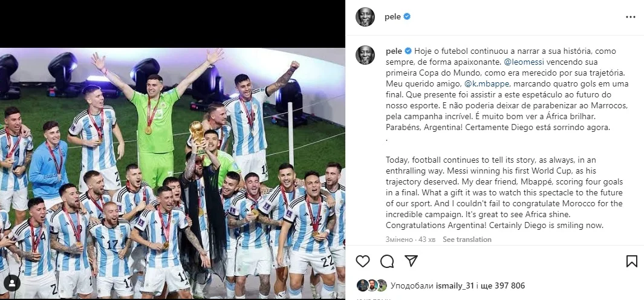Save the post with the bookmark icon
The image size is (644, 300).
pyautogui.click(x=632, y=261)
